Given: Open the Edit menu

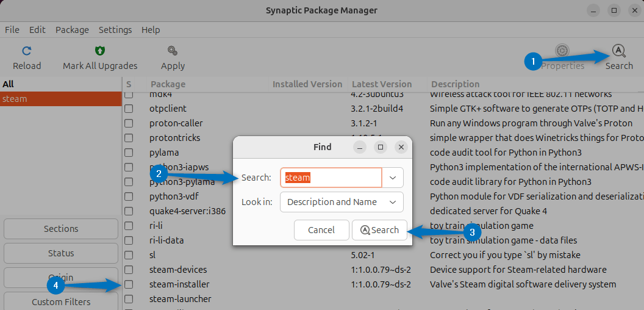Looking at the screenshot, I should (x=37, y=30).
